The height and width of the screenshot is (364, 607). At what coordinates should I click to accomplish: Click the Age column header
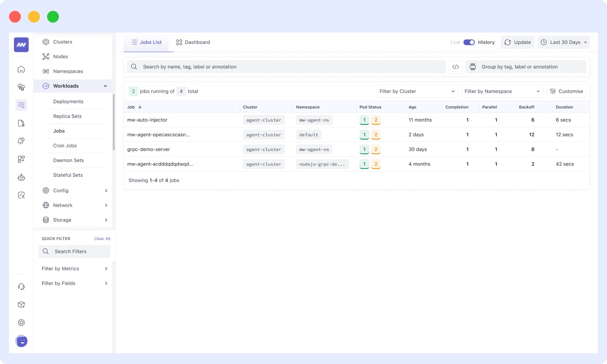(x=412, y=107)
